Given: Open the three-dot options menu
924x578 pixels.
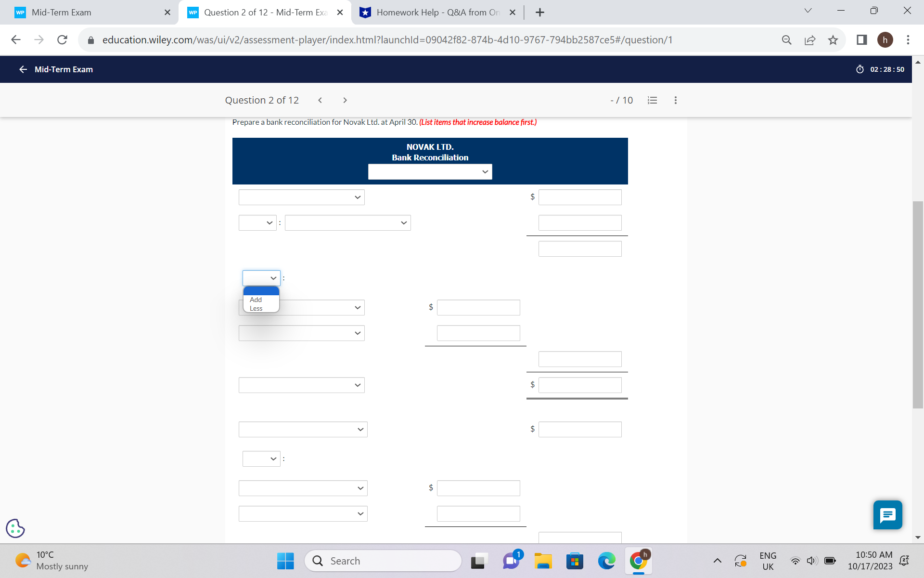Looking at the screenshot, I should 675,100.
